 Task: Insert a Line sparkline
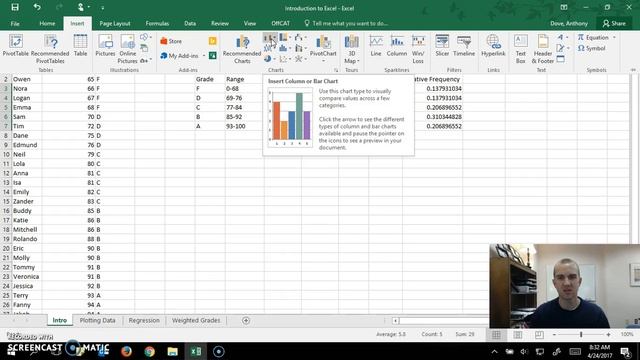376,46
